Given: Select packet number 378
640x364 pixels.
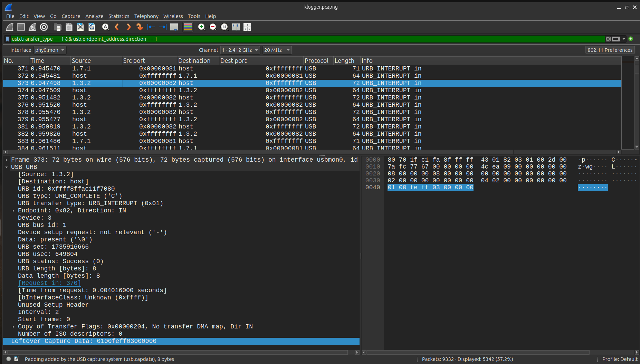Looking at the screenshot, I should [312, 112].
